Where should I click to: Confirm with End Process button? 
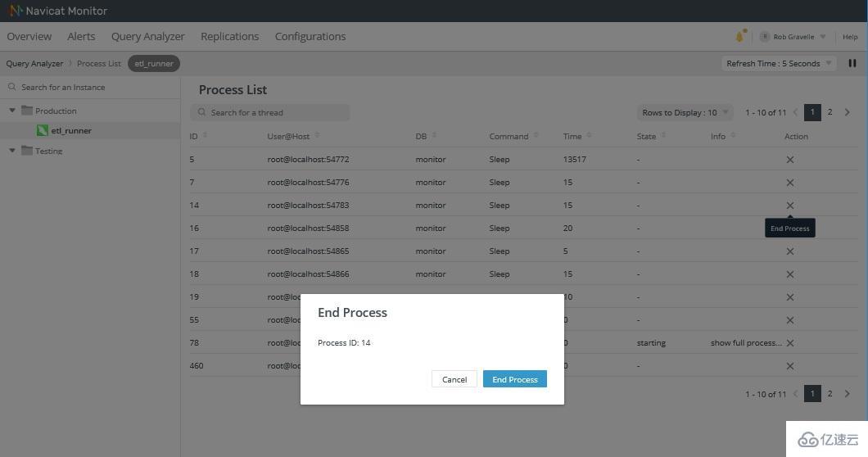click(514, 379)
